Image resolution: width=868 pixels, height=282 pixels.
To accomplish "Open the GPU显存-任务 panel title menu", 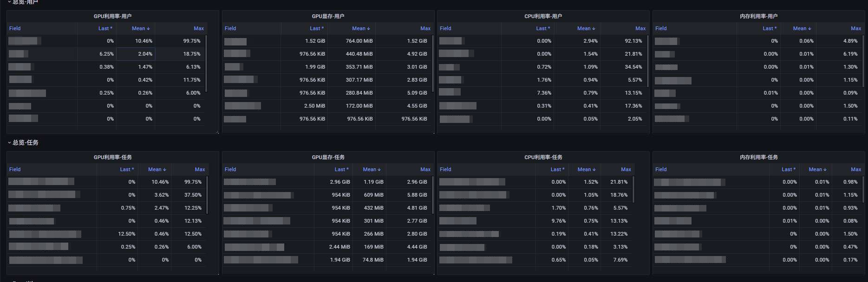I will pos(328,157).
